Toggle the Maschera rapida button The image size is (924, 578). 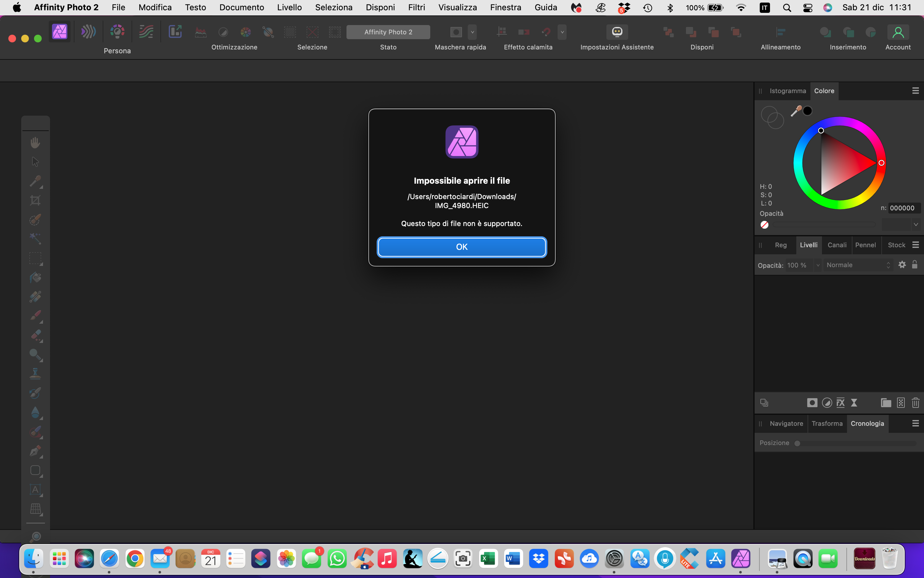coord(456,32)
